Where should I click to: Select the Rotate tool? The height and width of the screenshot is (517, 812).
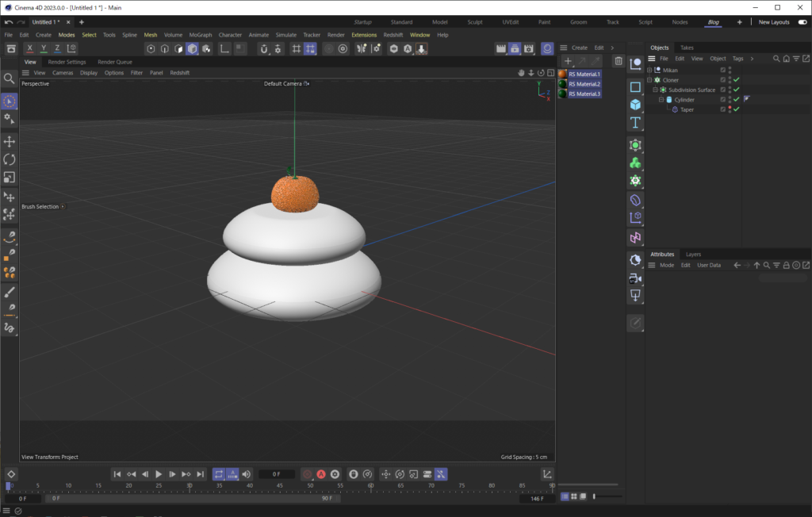(10, 158)
